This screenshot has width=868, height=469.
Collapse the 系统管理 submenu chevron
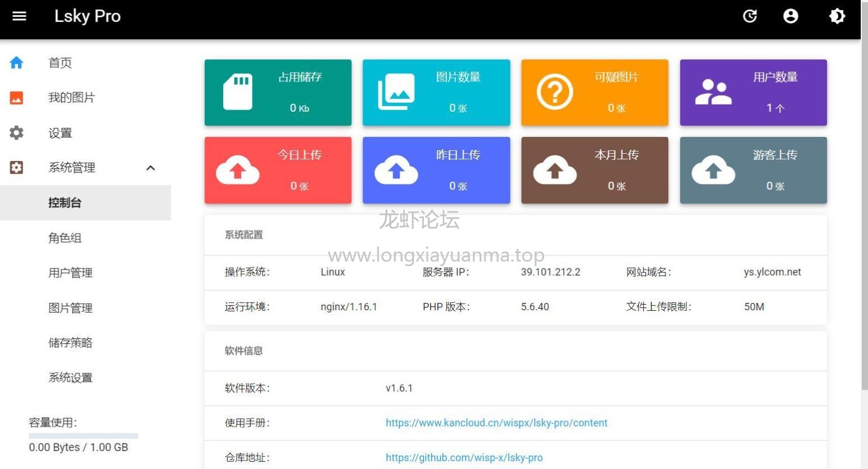pyautogui.click(x=150, y=168)
